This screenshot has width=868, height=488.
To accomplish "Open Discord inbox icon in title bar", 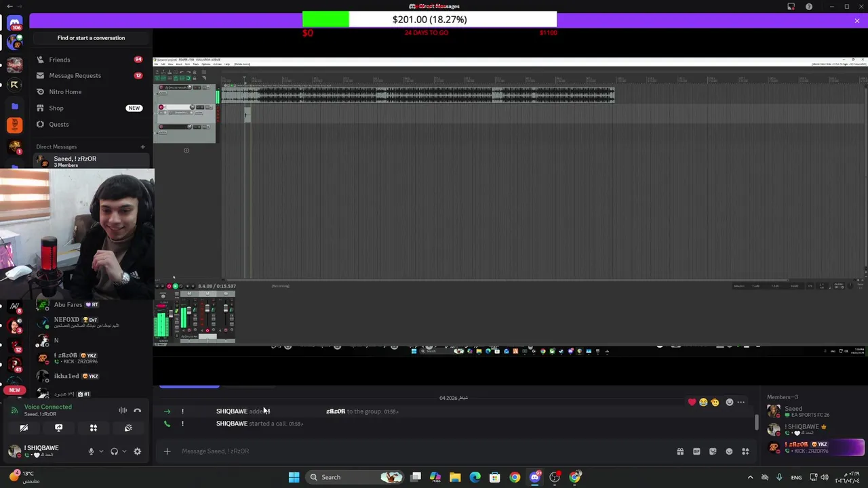I will coord(791,6).
